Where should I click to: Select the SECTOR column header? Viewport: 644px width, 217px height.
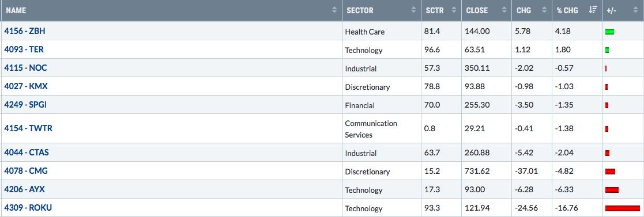click(x=360, y=10)
